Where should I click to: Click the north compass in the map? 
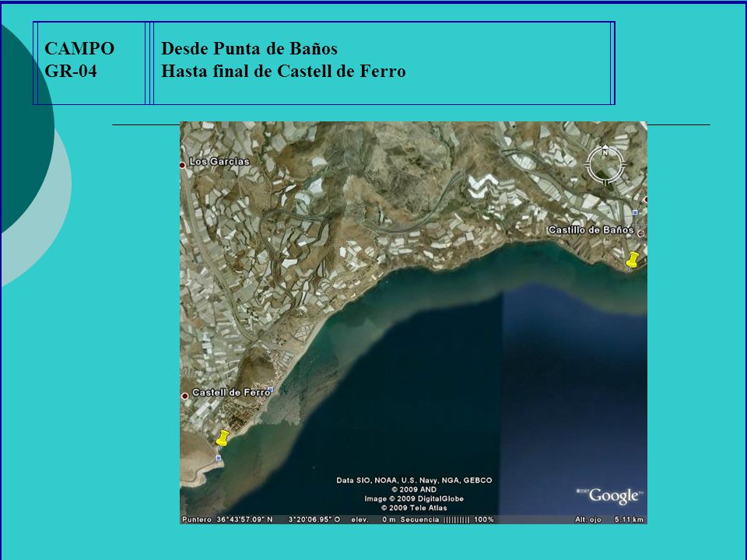(605, 165)
